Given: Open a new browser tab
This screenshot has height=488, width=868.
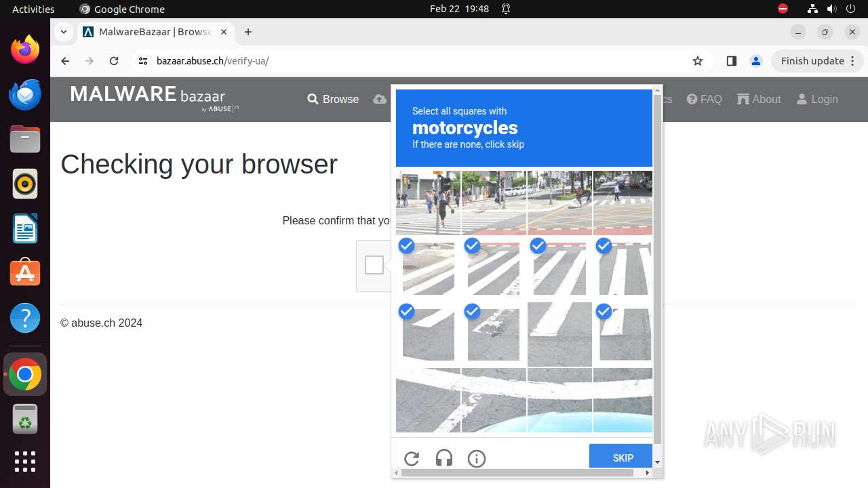Looking at the screenshot, I should (248, 32).
